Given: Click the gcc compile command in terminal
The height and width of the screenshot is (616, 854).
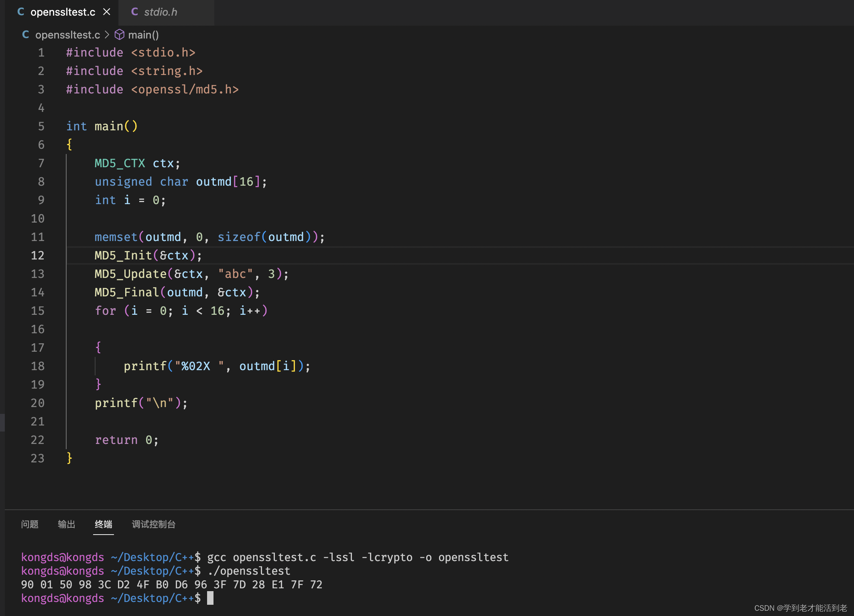Looking at the screenshot, I should point(358,557).
